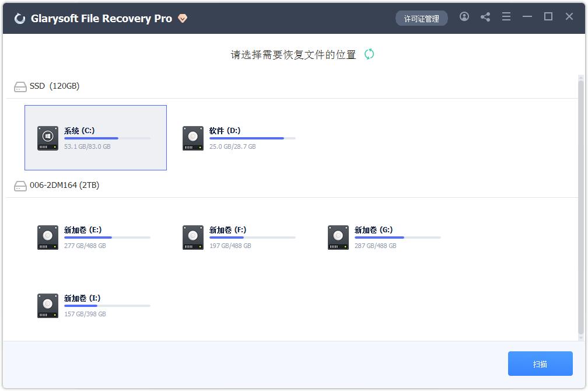Select the 新加卷 (E:) drive icon
The image size is (588, 391).
pyautogui.click(x=48, y=237)
